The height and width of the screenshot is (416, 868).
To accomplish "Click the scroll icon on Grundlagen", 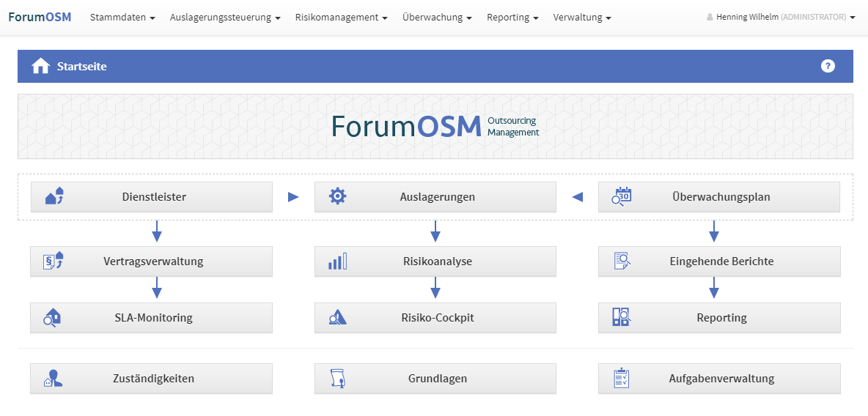I will pos(337,379).
